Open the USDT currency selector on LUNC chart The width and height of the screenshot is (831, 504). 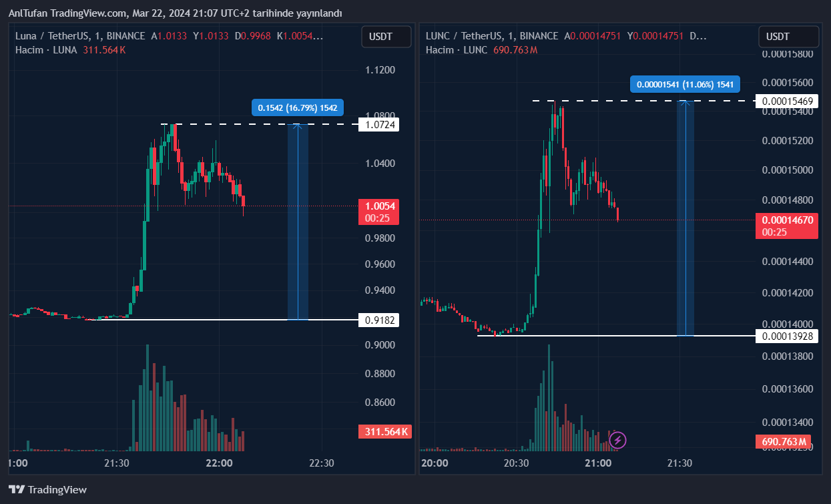(x=788, y=37)
